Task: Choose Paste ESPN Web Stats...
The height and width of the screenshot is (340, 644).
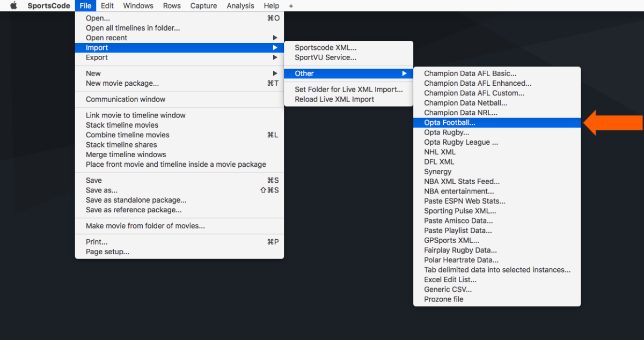Action: pyautogui.click(x=497, y=201)
